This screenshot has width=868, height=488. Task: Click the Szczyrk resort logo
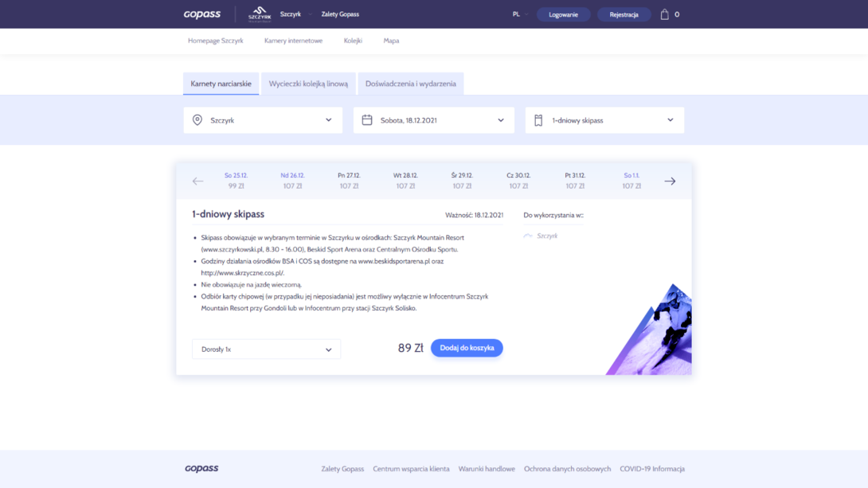coord(260,14)
